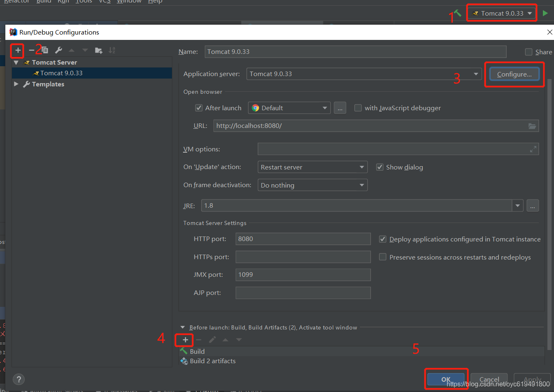The image size is (554, 392).
Task: Move configuration up in the list toolbar
Action: (72, 50)
